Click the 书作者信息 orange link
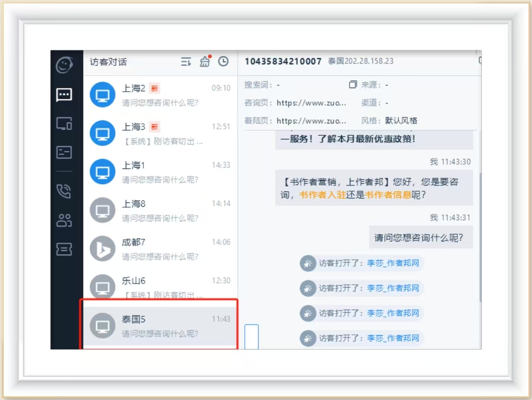This screenshot has height=400, width=532. (388, 195)
